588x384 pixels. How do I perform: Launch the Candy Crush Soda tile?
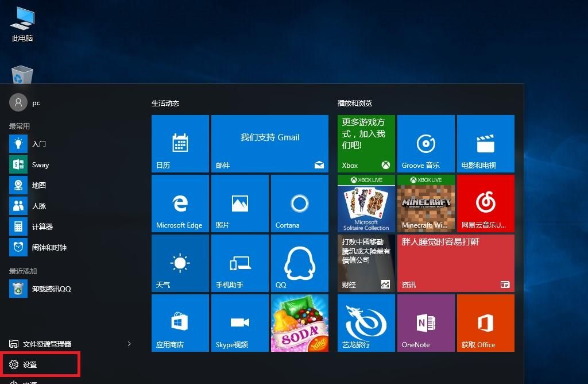[299, 322]
